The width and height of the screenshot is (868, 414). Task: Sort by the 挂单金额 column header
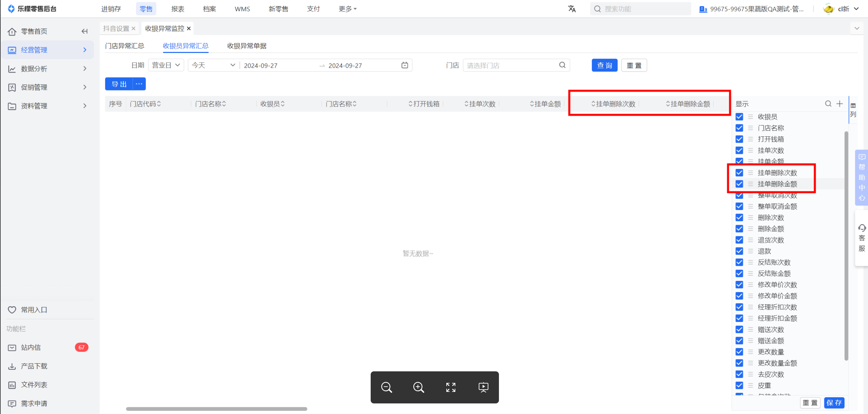[545, 104]
